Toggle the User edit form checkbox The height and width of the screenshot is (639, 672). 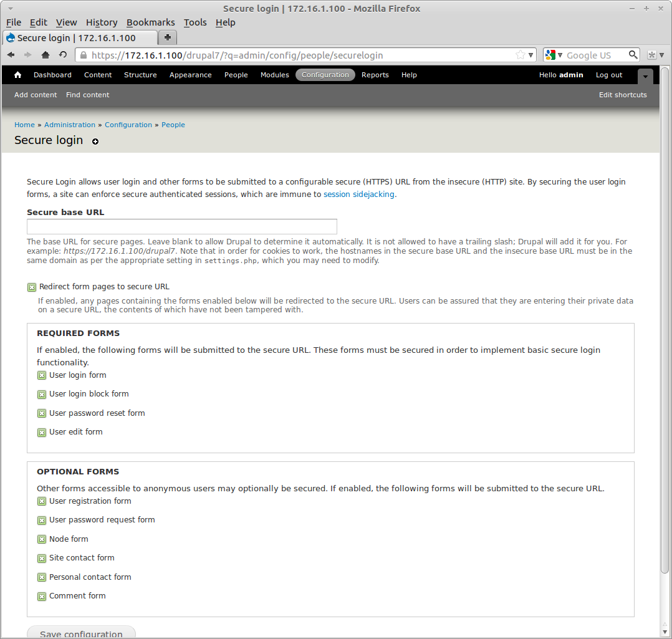[x=42, y=433]
